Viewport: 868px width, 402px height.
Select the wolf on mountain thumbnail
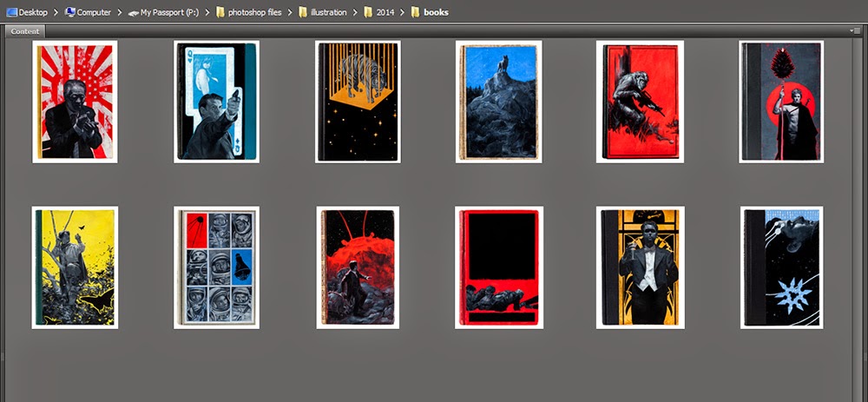point(499,102)
